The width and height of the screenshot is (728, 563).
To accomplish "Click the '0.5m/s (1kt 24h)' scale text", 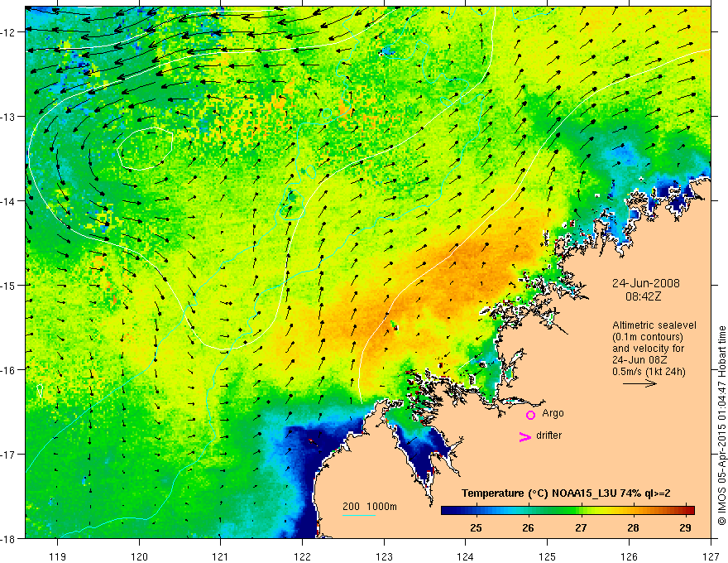I will click(649, 372).
